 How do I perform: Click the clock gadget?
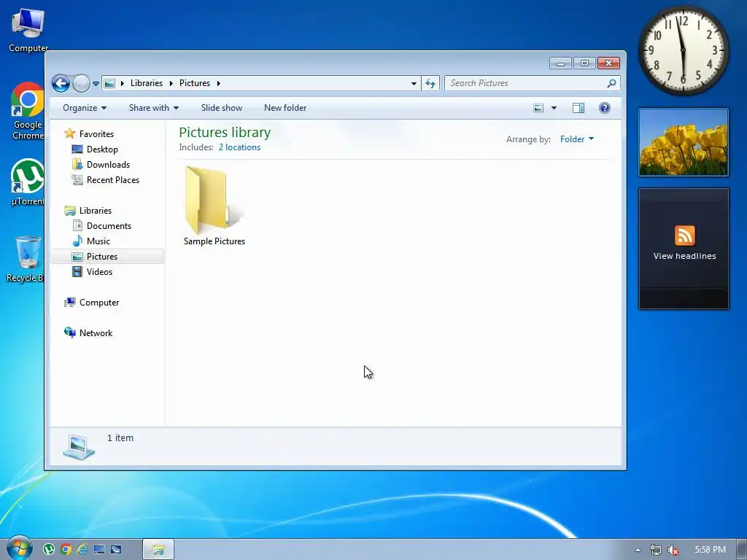[683, 50]
